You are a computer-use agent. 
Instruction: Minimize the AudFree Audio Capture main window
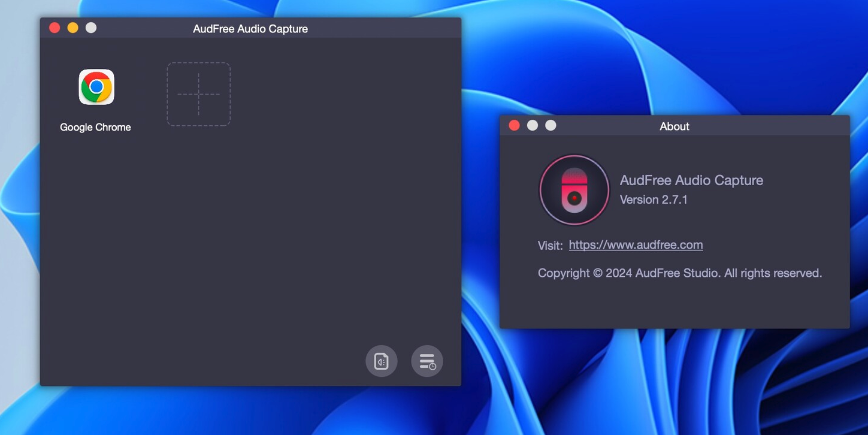[72, 28]
